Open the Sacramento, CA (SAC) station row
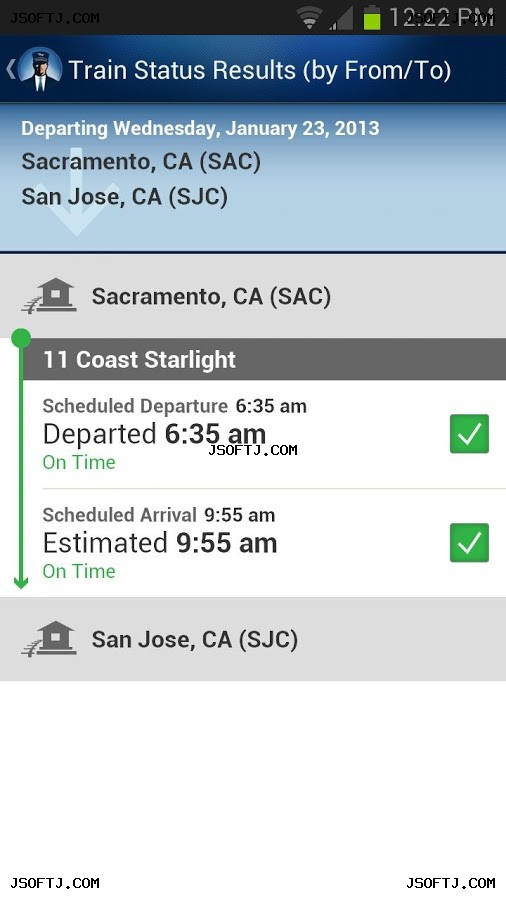 point(253,296)
